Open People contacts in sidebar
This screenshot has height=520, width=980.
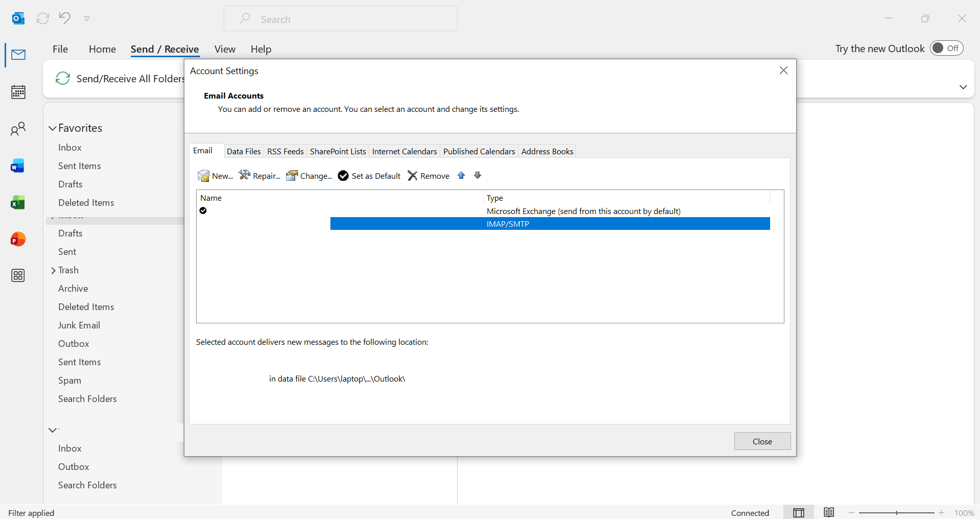click(x=18, y=129)
